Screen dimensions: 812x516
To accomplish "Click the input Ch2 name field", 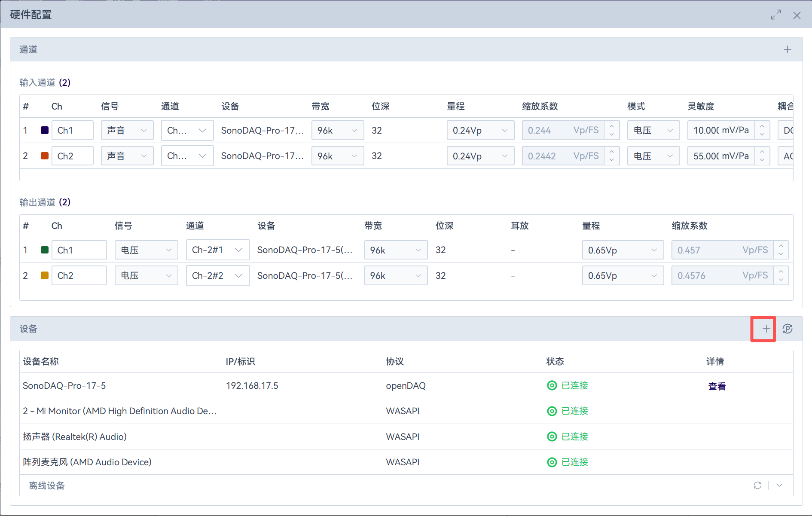I will (72, 156).
